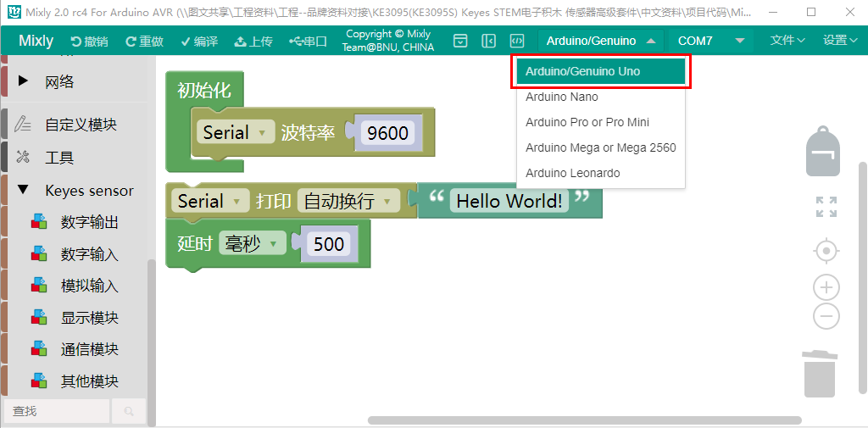Image resolution: width=868 pixels, height=428 pixels.
Task: Collapse the Keyes sensor category
Action: 23,190
